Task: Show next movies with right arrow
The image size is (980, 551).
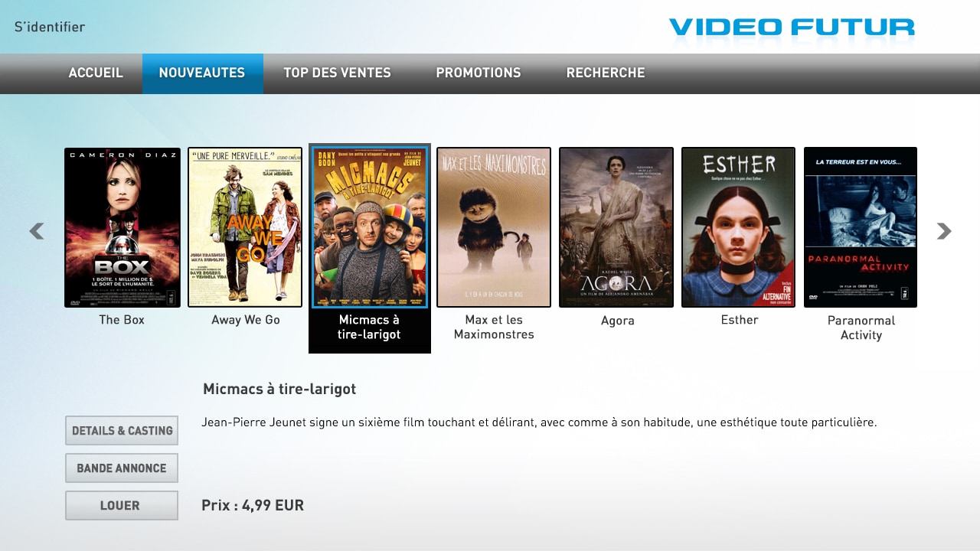Action: [944, 231]
